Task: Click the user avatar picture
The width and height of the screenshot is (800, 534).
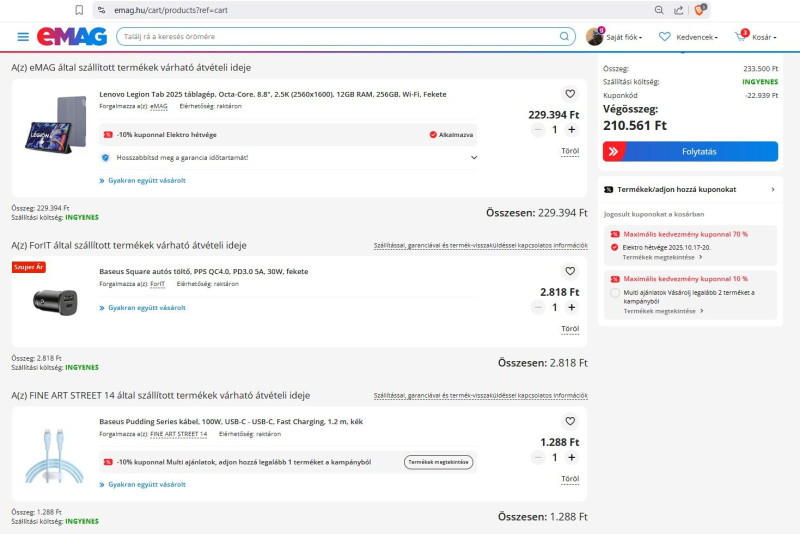Action: [x=594, y=37]
